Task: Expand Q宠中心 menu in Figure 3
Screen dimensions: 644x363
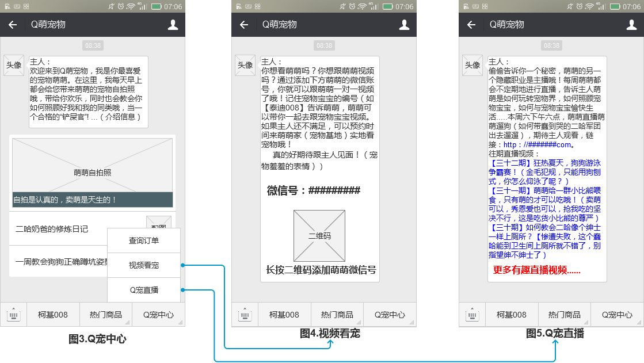Action: (x=158, y=315)
